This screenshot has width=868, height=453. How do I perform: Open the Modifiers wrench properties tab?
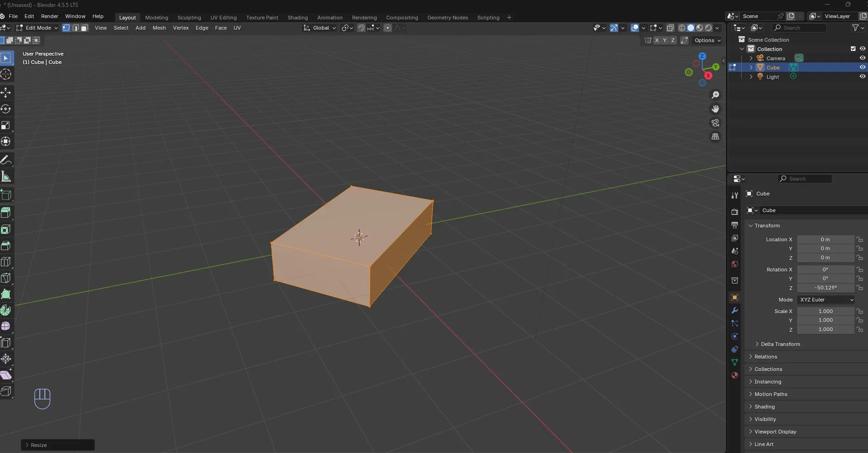tap(735, 310)
